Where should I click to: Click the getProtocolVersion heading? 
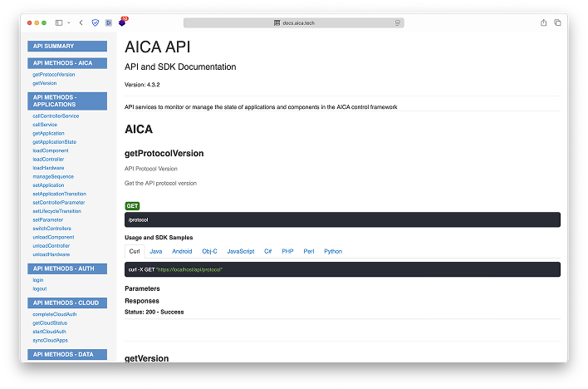[x=164, y=154]
